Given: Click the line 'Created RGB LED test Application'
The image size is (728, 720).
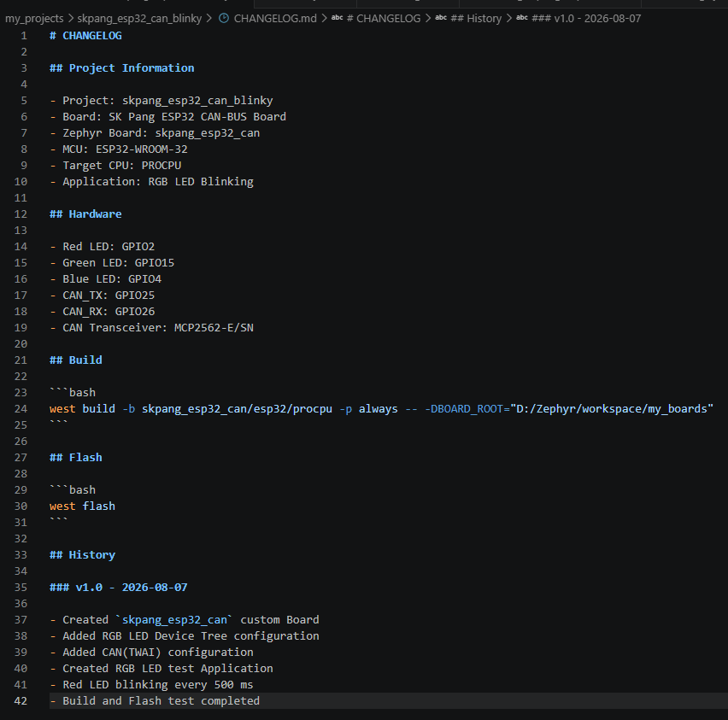Looking at the screenshot, I should (161, 669).
